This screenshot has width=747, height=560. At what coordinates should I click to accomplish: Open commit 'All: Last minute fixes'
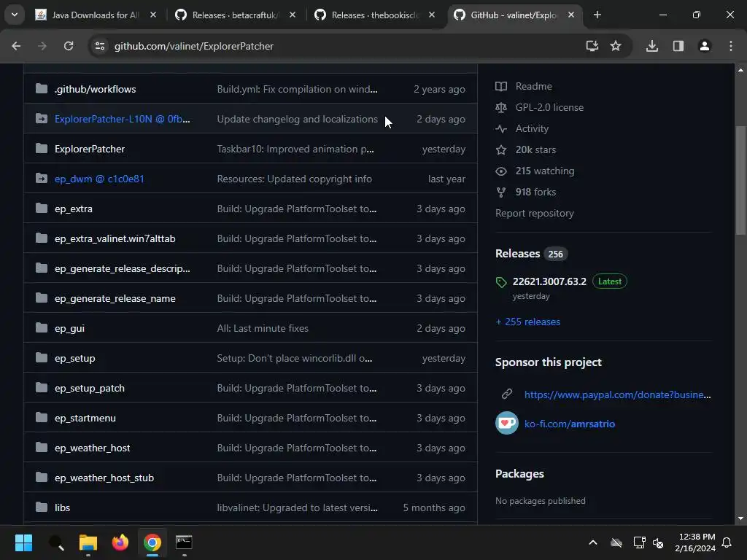tap(263, 329)
